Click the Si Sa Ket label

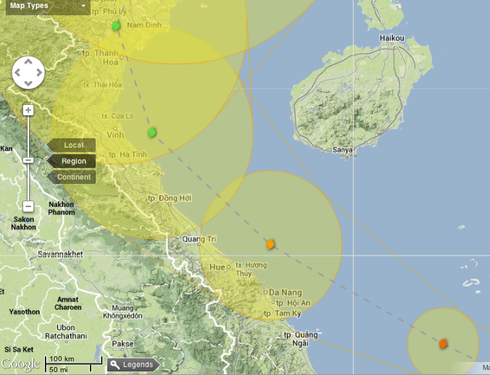[x=19, y=350]
